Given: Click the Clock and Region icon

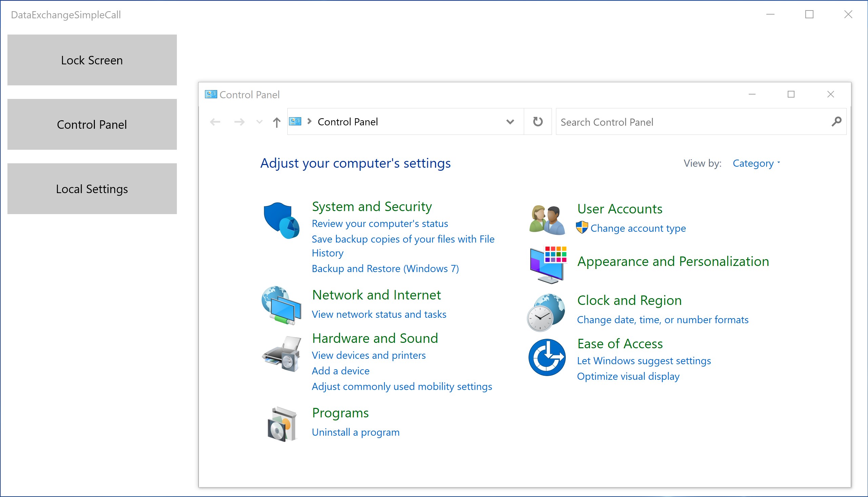Looking at the screenshot, I should (x=546, y=312).
